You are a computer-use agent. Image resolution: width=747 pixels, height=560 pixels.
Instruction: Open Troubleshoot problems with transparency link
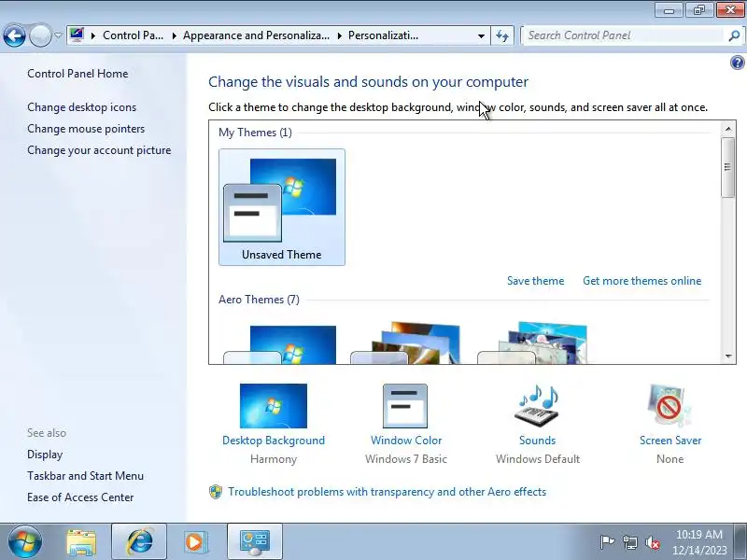387,492
